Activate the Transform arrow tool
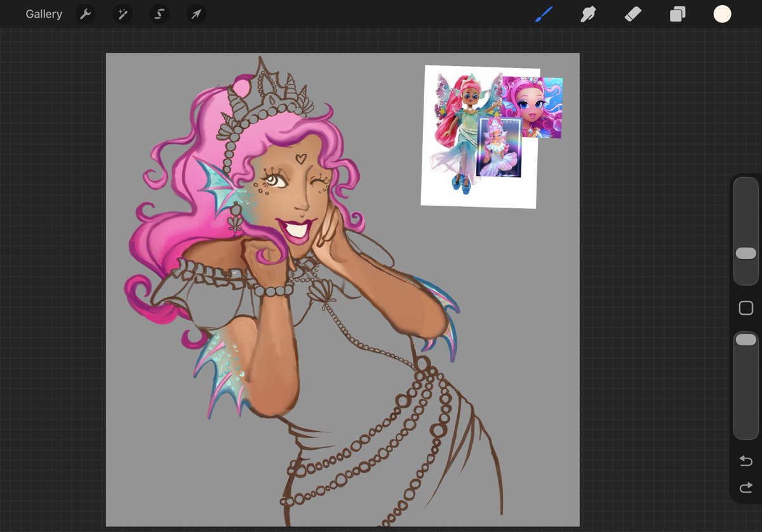762x532 pixels. pyautogui.click(x=196, y=14)
